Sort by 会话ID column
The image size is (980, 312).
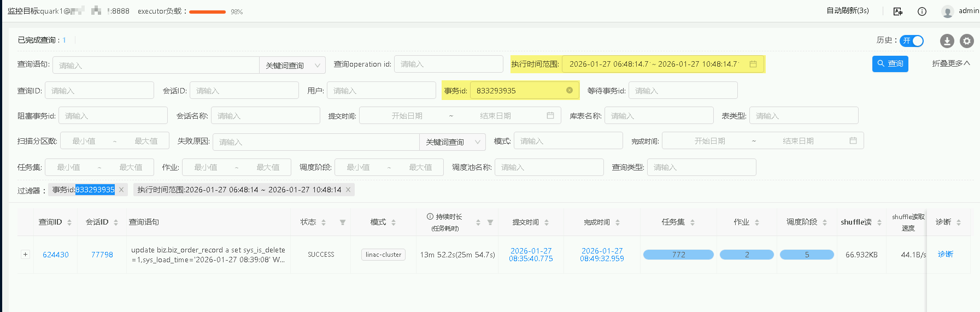pos(116,222)
